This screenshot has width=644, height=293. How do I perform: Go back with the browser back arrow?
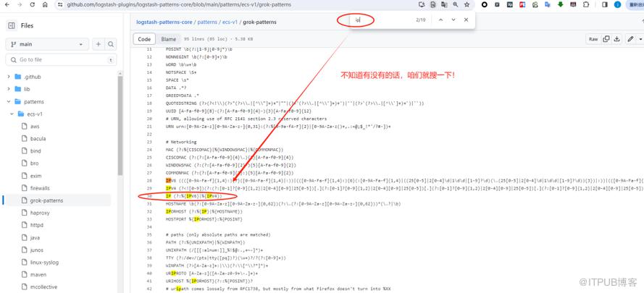pos(9,4)
